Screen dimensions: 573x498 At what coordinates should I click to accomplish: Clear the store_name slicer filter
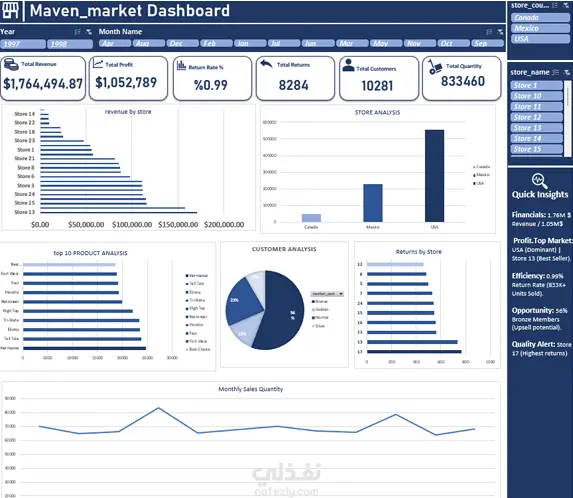[x=566, y=72]
